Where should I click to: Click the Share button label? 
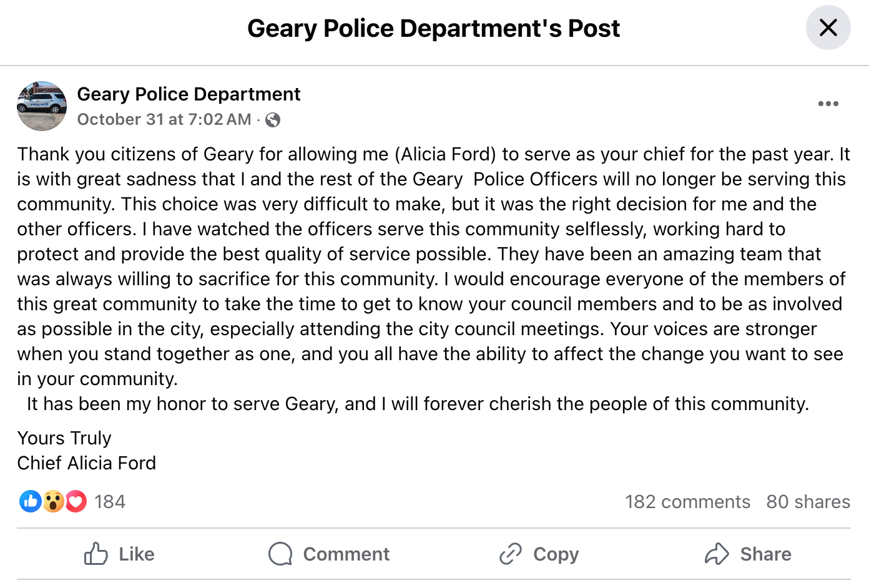click(x=766, y=554)
